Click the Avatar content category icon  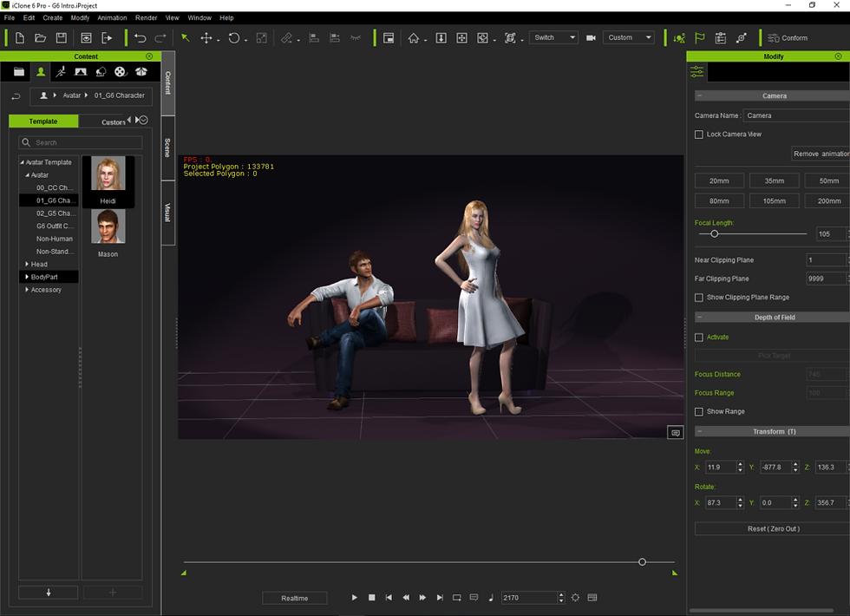click(40, 72)
